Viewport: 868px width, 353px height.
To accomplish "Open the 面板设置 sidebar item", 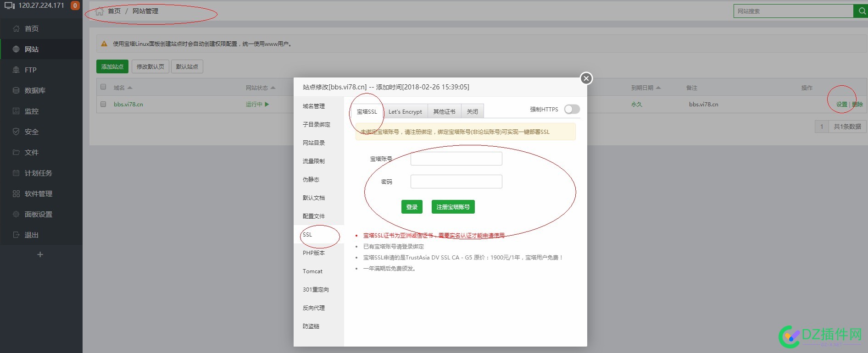I will coord(41,214).
